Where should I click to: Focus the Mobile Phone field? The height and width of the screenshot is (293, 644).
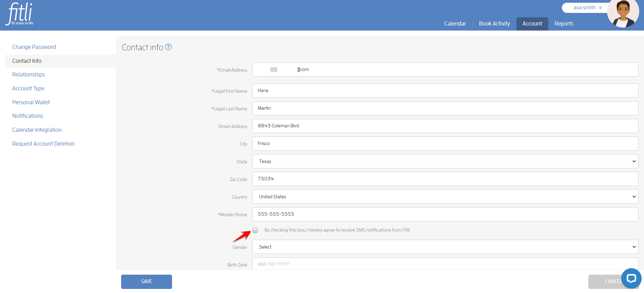pos(445,214)
